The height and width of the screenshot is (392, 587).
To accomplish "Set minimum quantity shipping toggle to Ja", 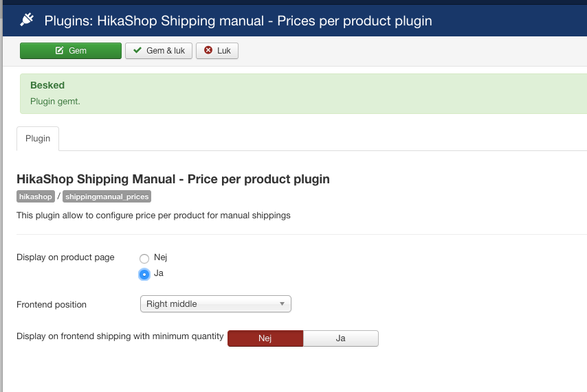I will [x=340, y=338].
